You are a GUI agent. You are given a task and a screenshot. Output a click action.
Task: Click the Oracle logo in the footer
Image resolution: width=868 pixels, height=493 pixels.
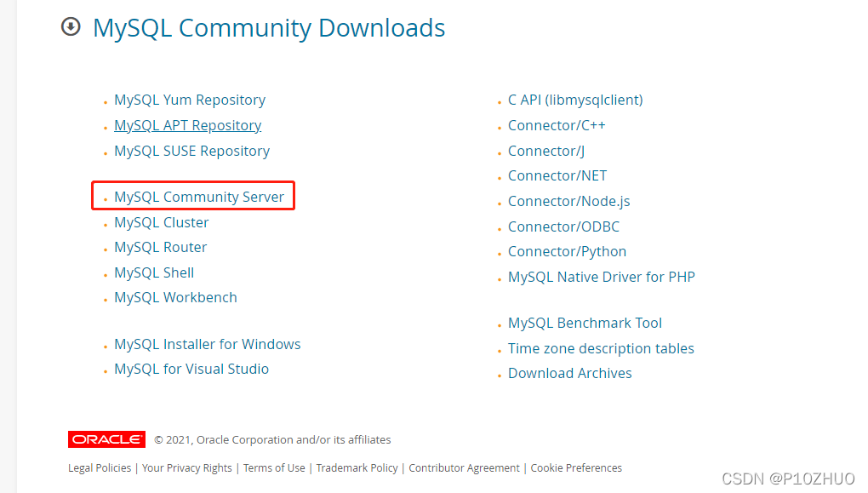[x=107, y=439]
